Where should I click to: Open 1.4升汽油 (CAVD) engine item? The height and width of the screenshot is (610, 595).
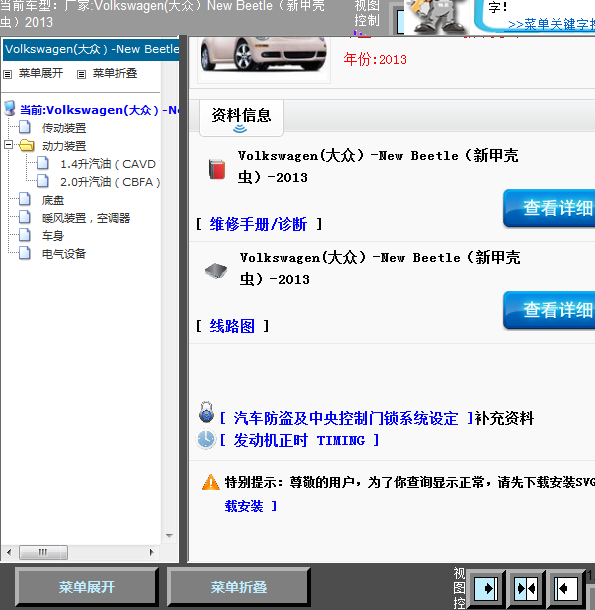(110, 164)
